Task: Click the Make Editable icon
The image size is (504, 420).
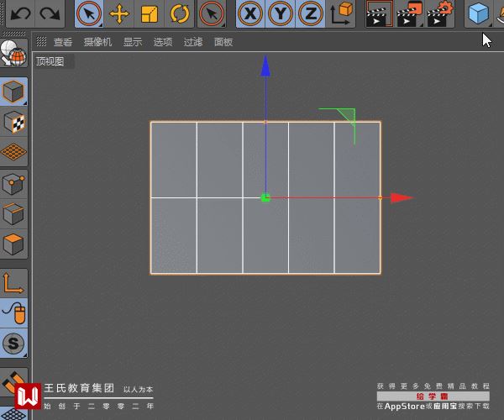Action: click(13, 53)
